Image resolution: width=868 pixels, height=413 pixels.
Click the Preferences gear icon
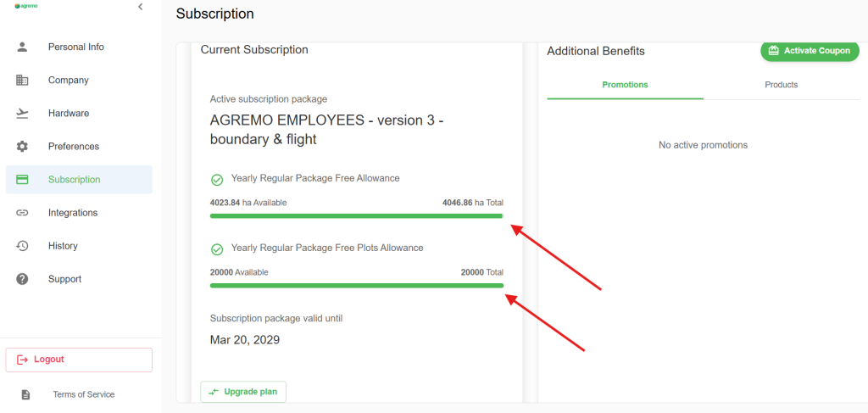(23, 146)
